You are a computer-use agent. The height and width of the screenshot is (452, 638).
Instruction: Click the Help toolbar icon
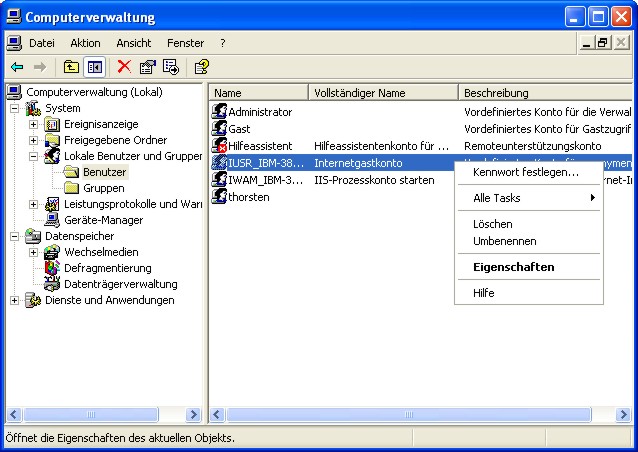click(201, 67)
